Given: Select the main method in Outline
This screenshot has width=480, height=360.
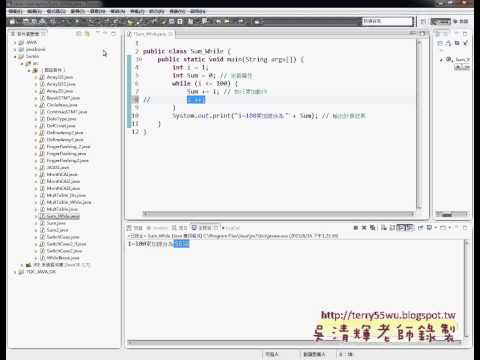Looking at the screenshot, I should [462, 67].
